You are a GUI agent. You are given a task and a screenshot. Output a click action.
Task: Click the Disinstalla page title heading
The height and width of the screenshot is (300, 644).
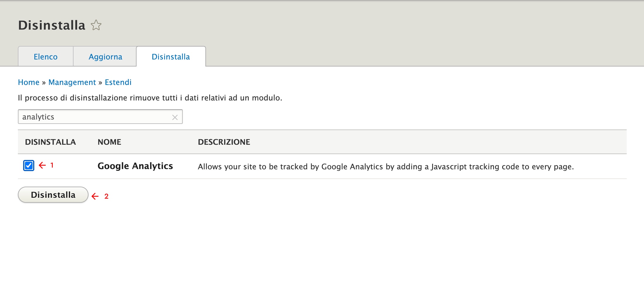click(x=52, y=25)
